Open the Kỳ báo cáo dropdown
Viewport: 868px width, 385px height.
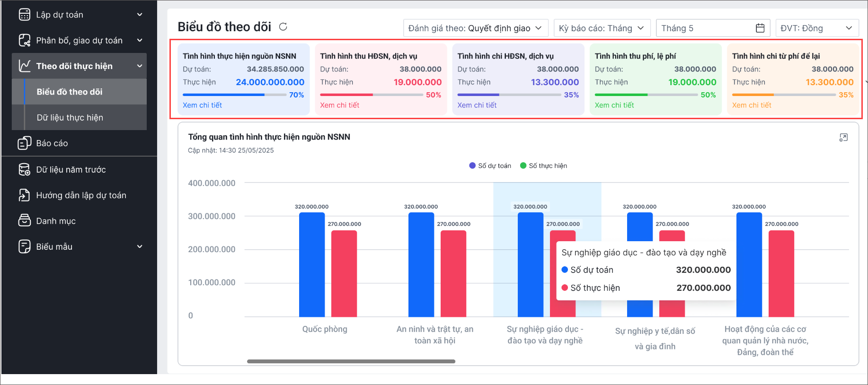pyautogui.click(x=602, y=28)
